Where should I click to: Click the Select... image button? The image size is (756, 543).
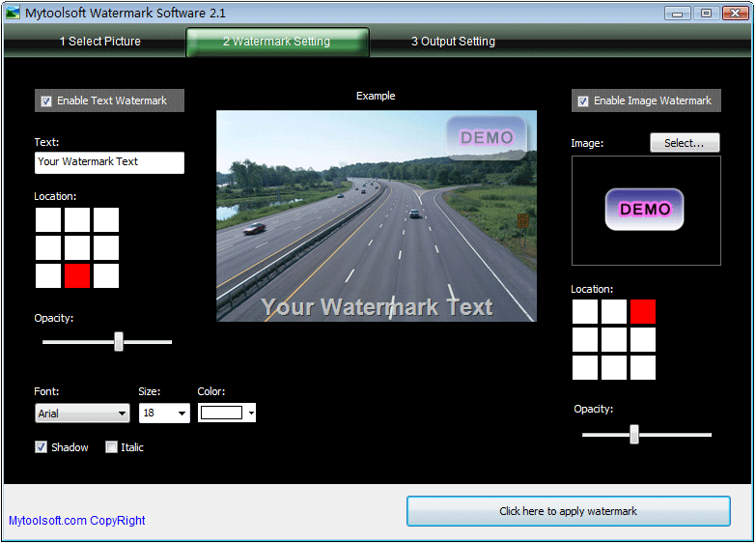[685, 143]
